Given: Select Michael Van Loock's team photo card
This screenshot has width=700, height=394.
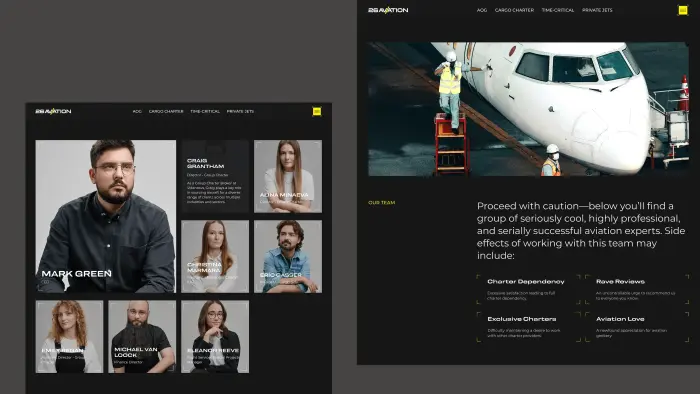Looking at the screenshot, I should [x=142, y=336].
